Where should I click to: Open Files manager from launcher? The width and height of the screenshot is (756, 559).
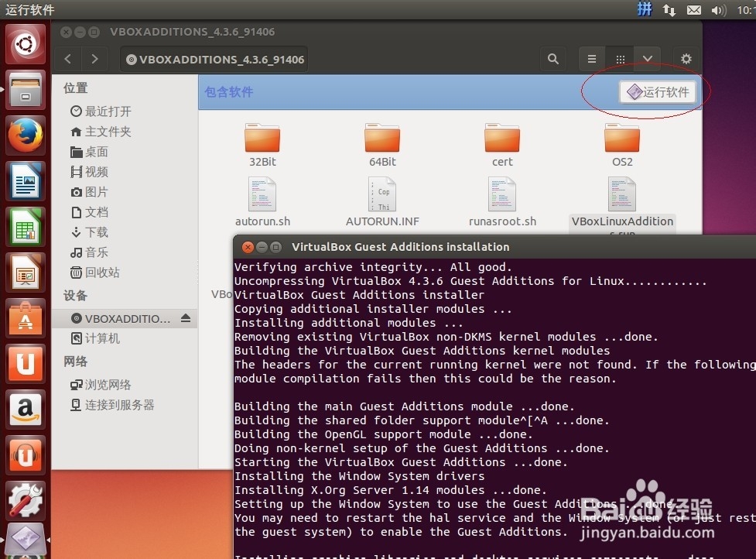coord(26,90)
